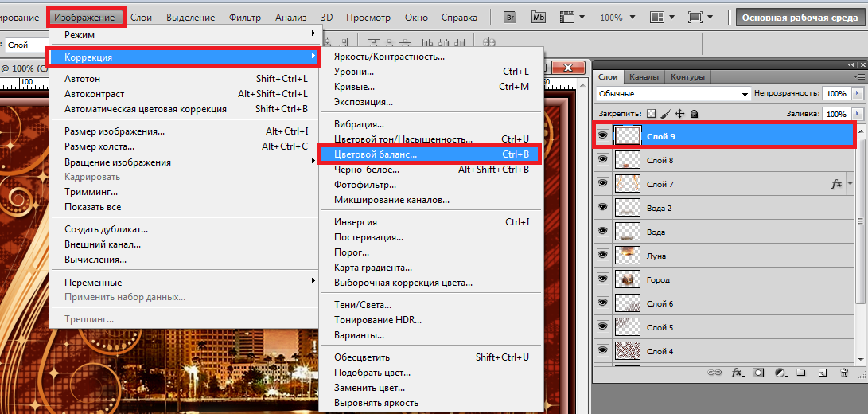868x414 pixels.
Task: Select Цветовой баланс... menu item
Action: [x=431, y=154]
